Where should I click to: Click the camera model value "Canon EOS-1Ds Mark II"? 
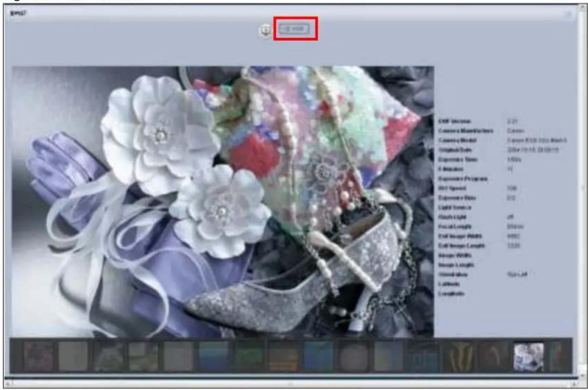coord(537,141)
